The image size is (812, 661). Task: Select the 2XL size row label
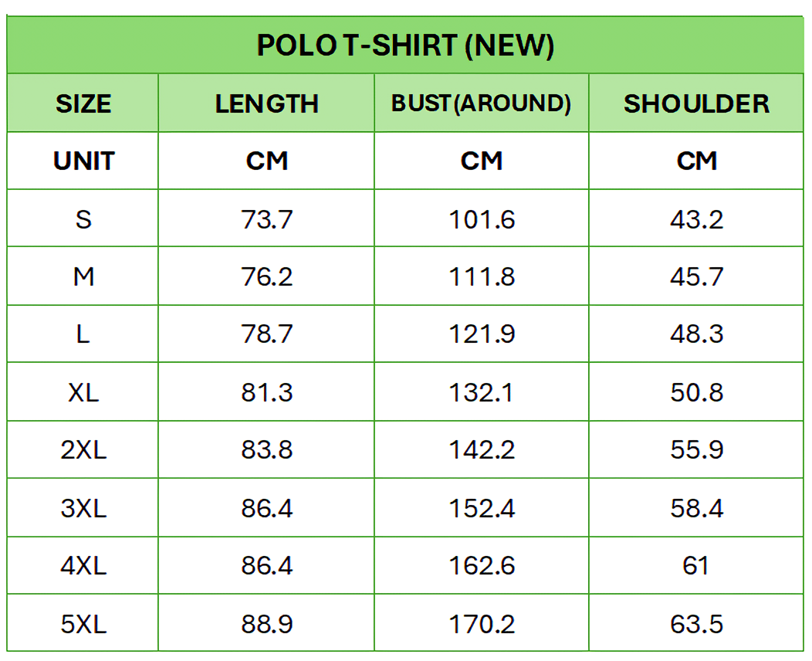pyautogui.click(x=83, y=449)
